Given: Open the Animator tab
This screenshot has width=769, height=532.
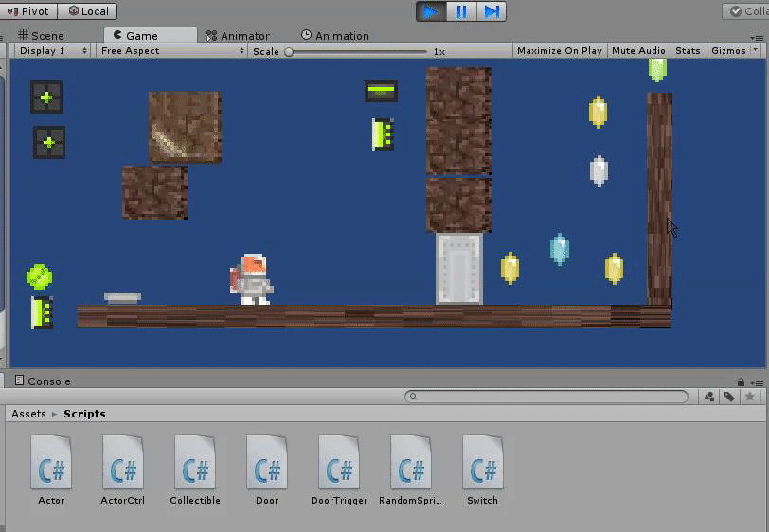Looking at the screenshot, I should (238, 35).
